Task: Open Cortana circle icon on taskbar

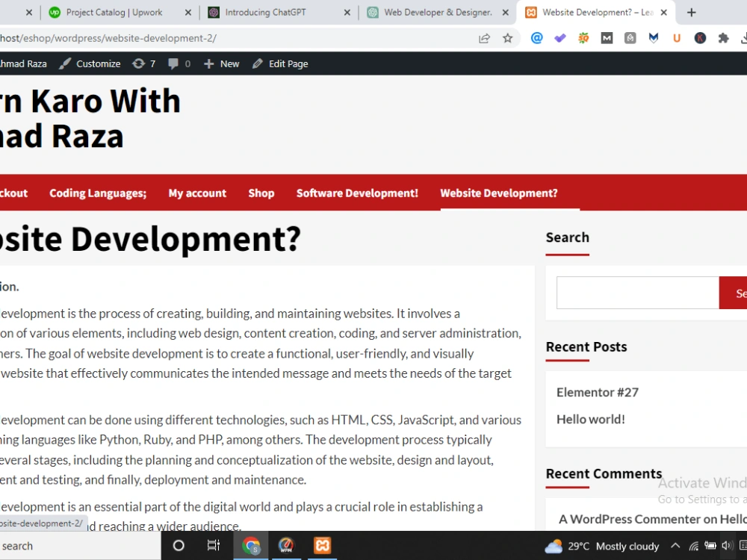Action: point(179,546)
